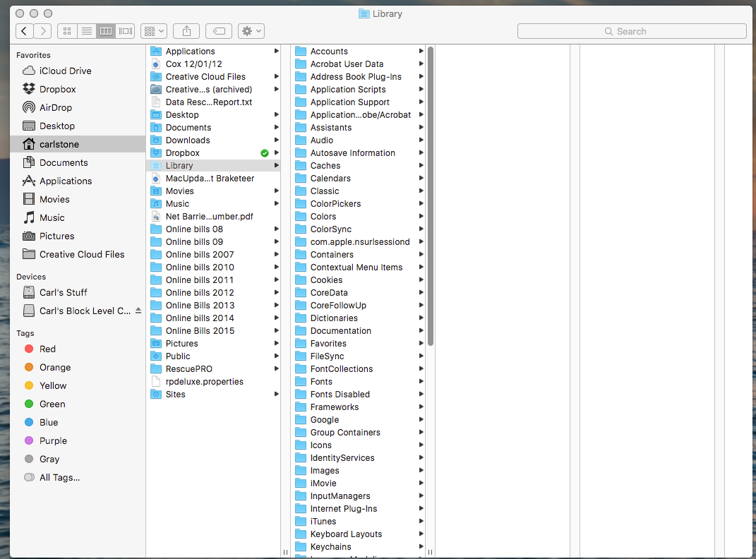756x559 pixels.
Task: Expand Application Support folder arrow
Action: click(x=421, y=102)
